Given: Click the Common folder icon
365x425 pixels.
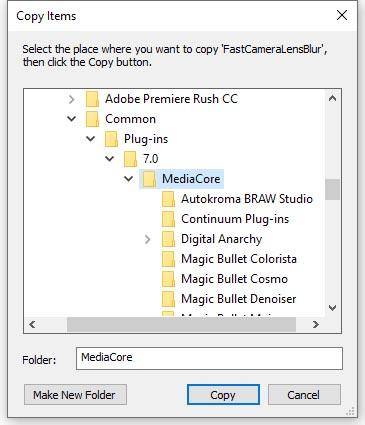Looking at the screenshot, I should click(x=92, y=119).
